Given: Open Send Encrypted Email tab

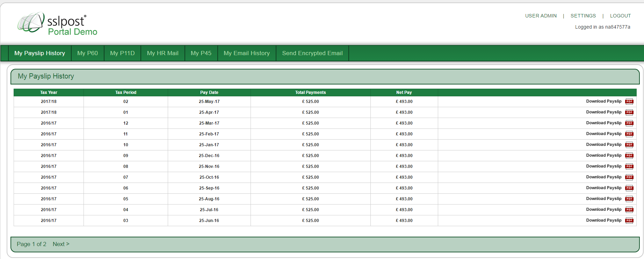Looking at the screenshot, I should (x=312, y=53).
